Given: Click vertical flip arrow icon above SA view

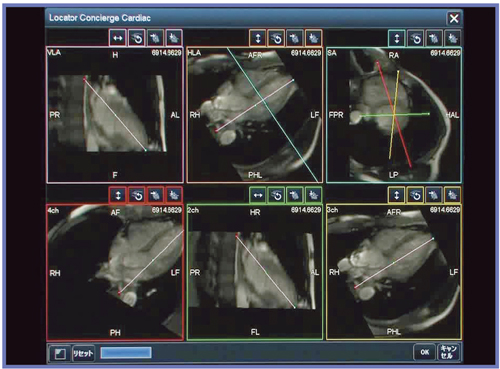Looking at the screenshot, I should click(397, 38).
